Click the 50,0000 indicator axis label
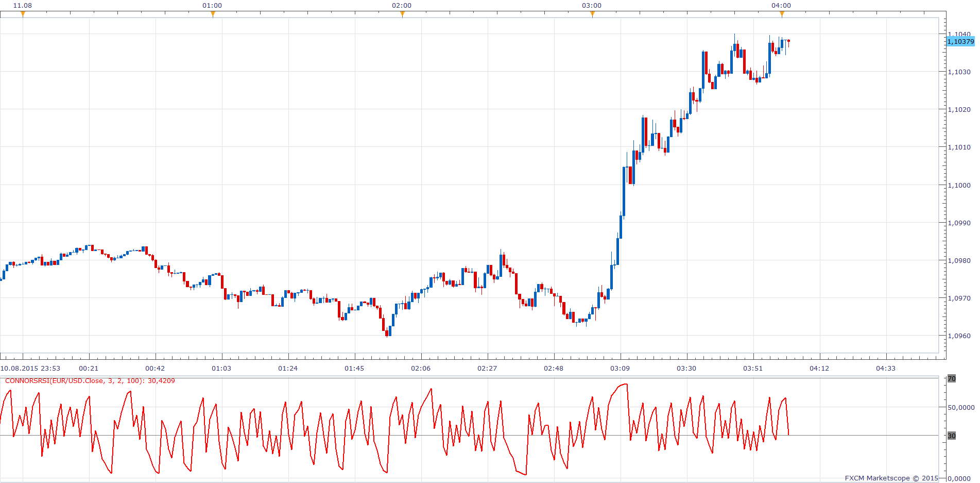Screen dimensions: 980x483 click(961, 407)
